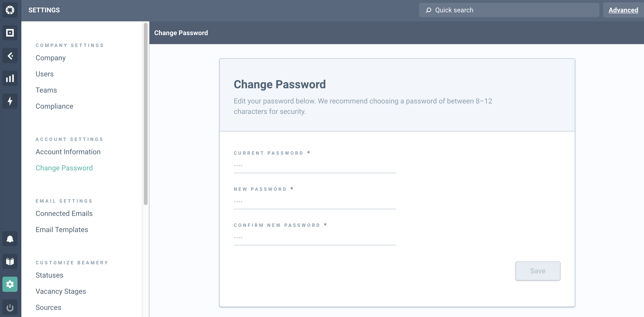Open Users under Company Settings

(x=45, y=74)
